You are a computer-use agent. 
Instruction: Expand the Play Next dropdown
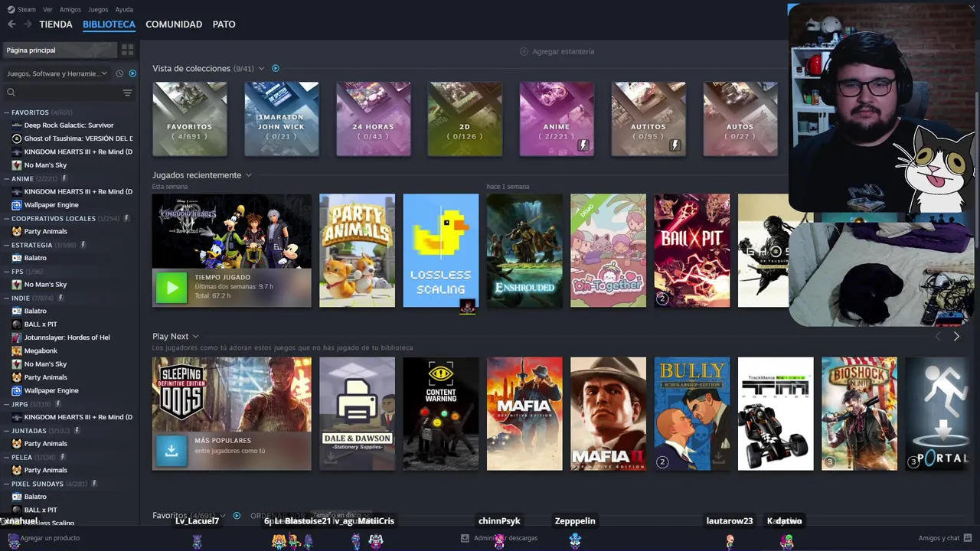tap(195, 337)
